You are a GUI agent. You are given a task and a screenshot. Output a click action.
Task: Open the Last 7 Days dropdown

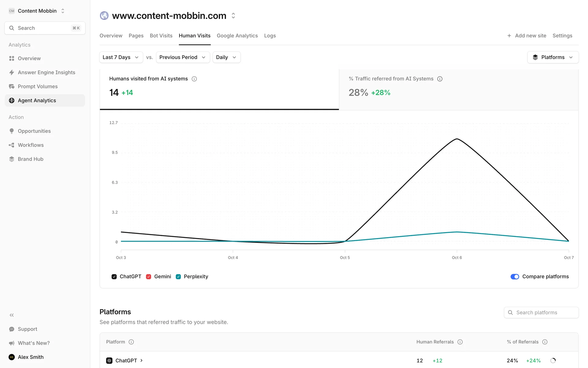(x=121, y=57)
